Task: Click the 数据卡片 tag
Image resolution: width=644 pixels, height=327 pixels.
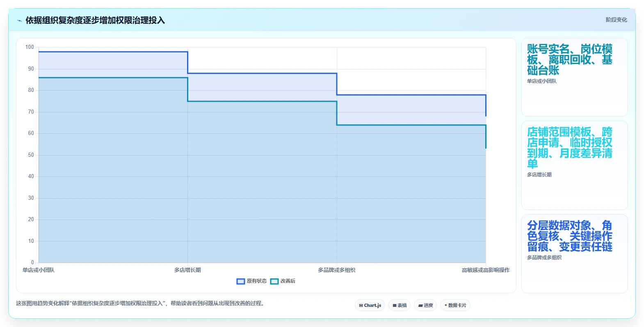Action: click(x=455, y=305)
